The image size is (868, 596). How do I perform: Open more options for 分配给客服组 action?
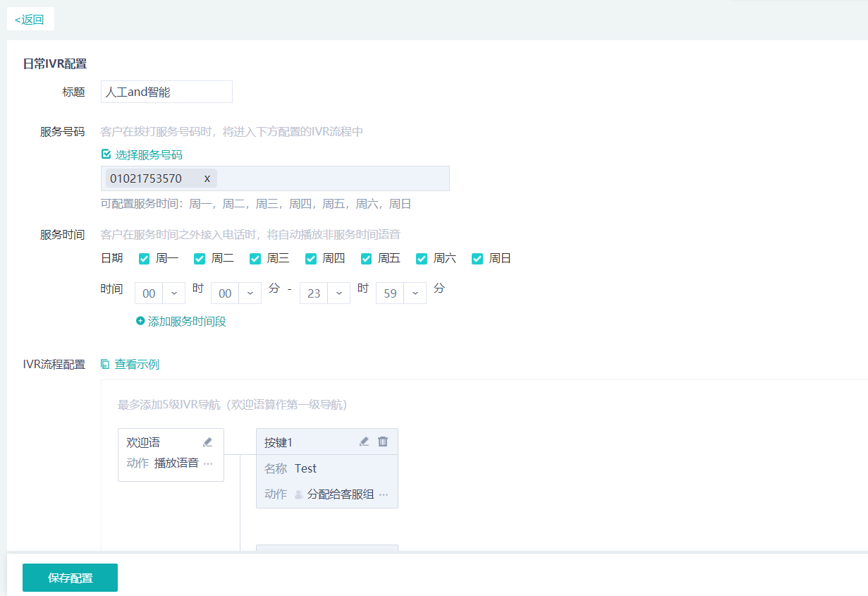click(x=384, y=494)
